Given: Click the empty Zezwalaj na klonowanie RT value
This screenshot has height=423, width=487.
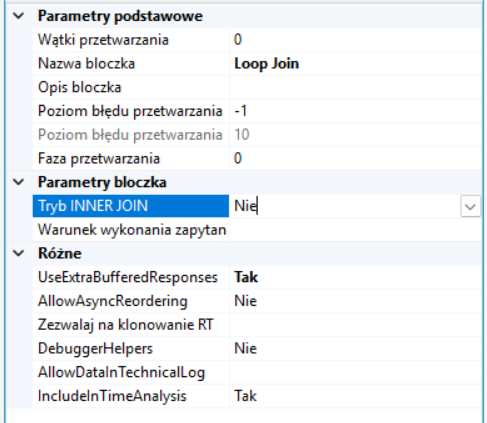Looking at the screenshot, I should click(355, 325).
